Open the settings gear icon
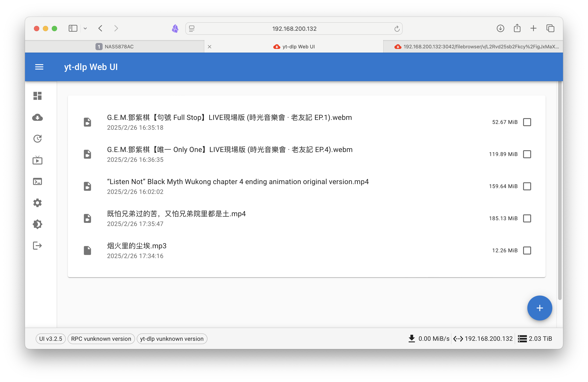The image size is (588, 382). click(x=37, y=203)
